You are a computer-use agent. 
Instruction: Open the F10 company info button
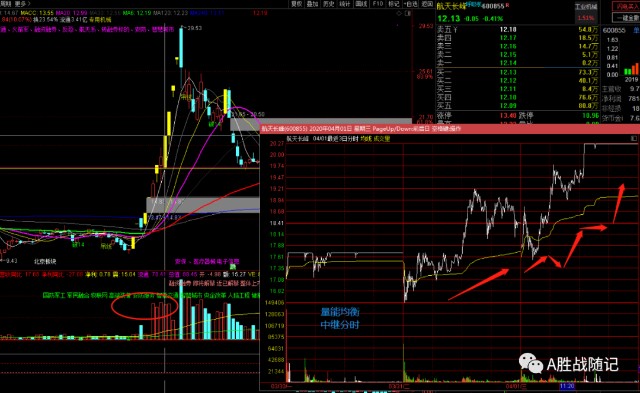point(378,4)
